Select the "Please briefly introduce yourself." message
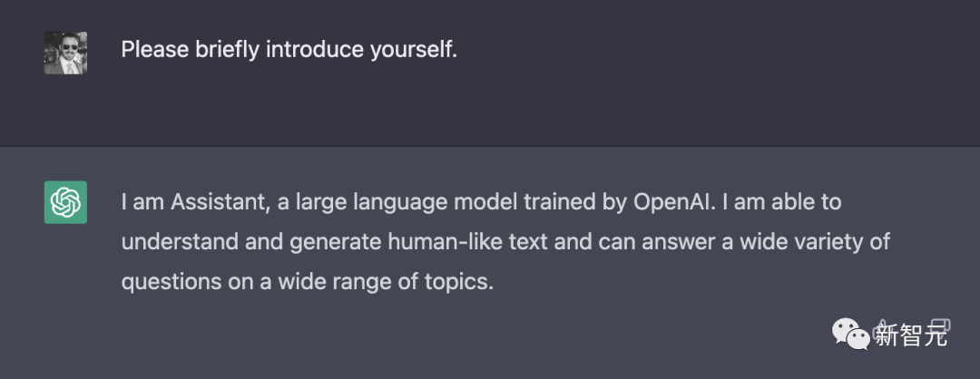The image size is (980, 379). pos(289,50)
